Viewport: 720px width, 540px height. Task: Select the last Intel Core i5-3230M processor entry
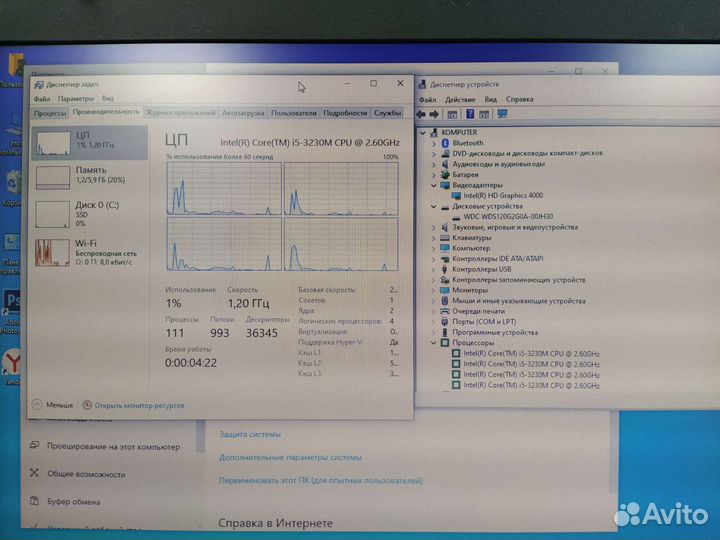(x=531, y=386)
